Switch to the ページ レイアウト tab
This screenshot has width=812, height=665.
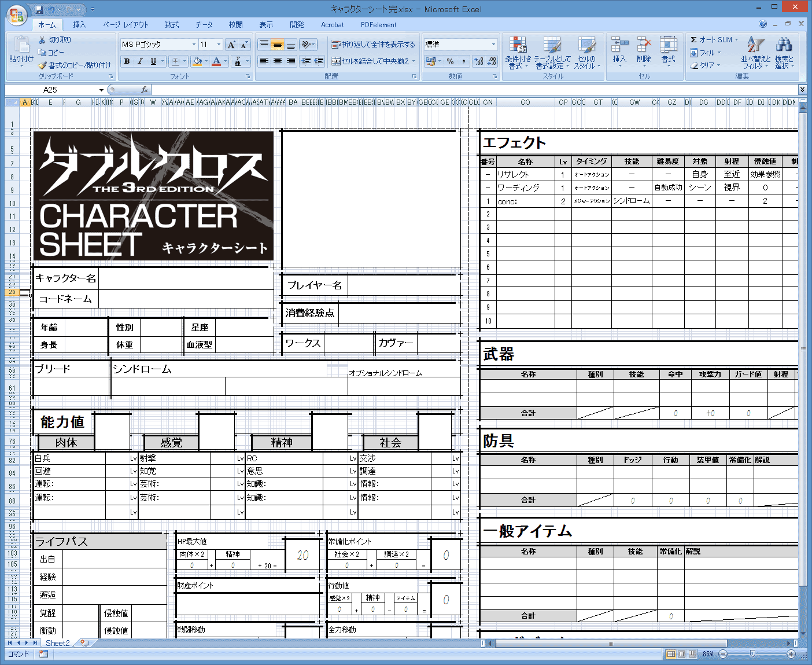[x=126, y=25]
